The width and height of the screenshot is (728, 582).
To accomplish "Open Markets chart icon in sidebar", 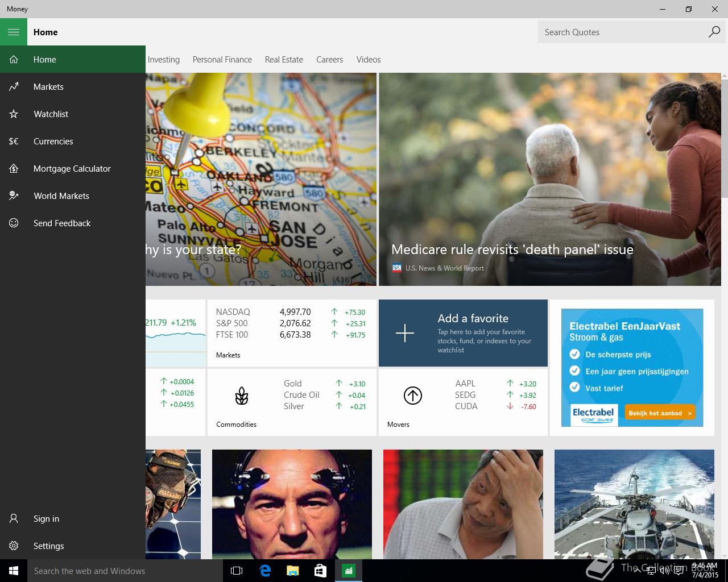I will tap(14, 86).
